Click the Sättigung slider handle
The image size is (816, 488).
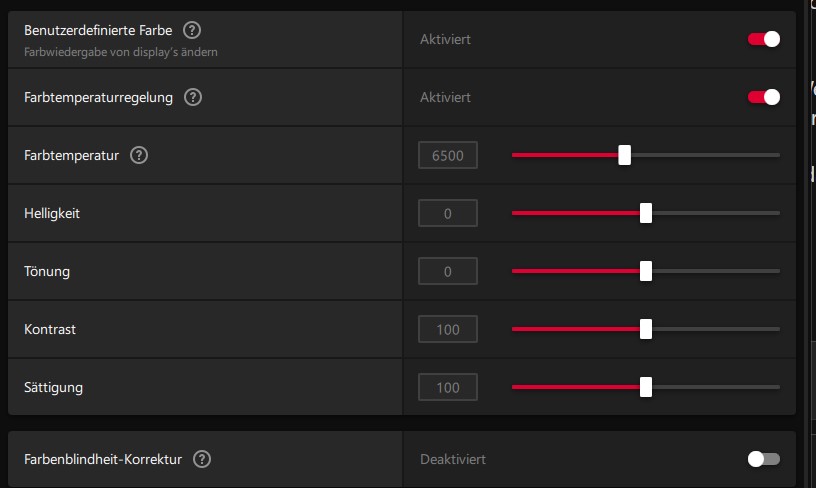(646, 387)
